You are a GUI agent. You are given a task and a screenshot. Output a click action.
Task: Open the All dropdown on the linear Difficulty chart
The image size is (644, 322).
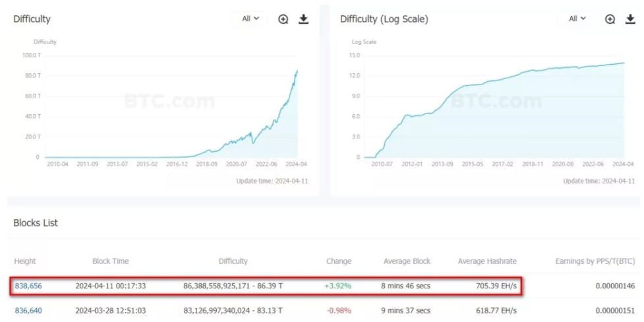click(x=250, y=19)
